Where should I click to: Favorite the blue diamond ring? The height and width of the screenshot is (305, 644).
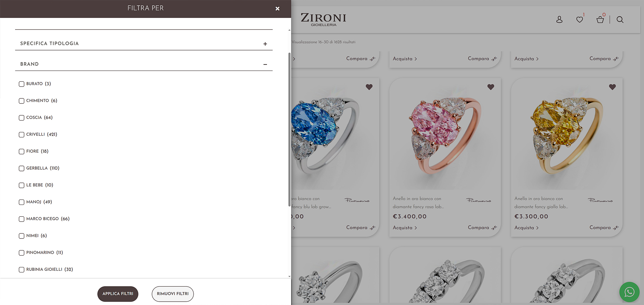[x=369, y=87]
